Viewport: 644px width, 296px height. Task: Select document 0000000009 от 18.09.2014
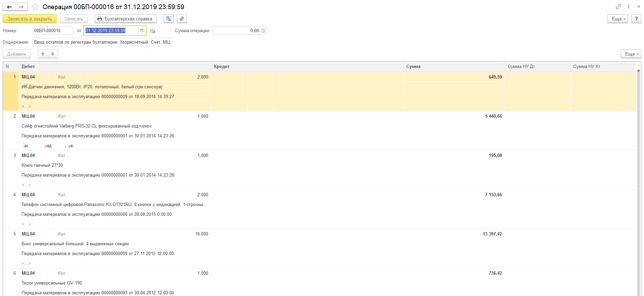(115, 97)
